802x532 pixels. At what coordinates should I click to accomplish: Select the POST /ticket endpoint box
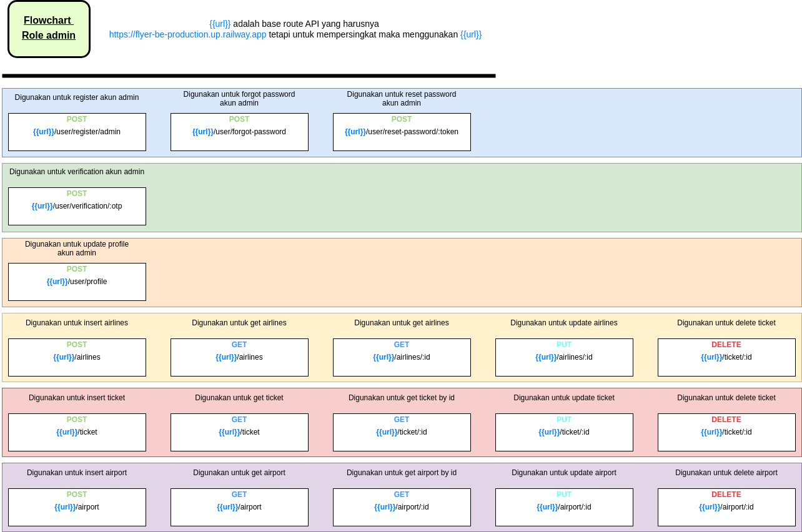pyautogui.click(x=77, y=432)
